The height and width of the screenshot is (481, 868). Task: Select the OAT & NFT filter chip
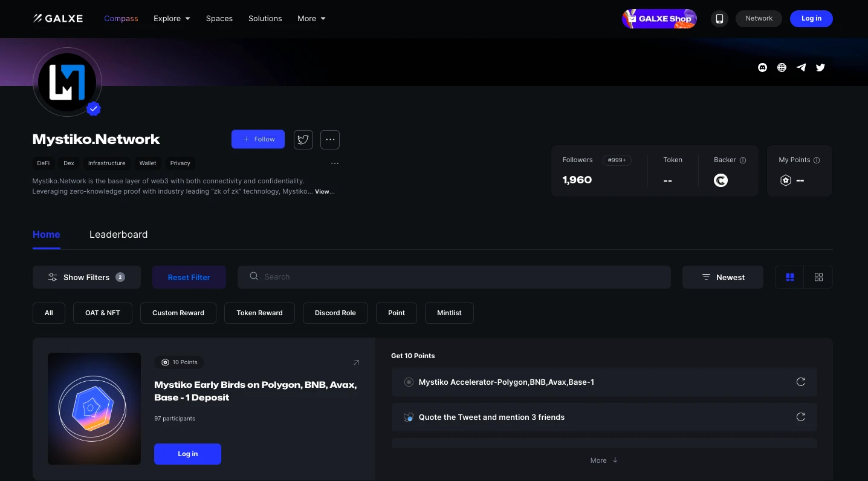pyautogui.click(x=103, y=313)
